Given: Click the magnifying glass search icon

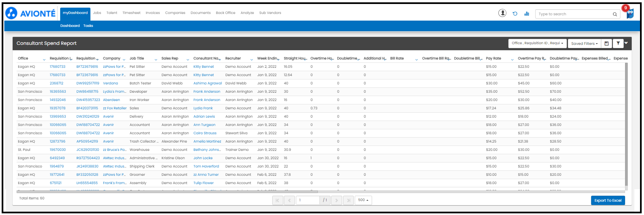Looking at the screenshot, I should point(615,14).
